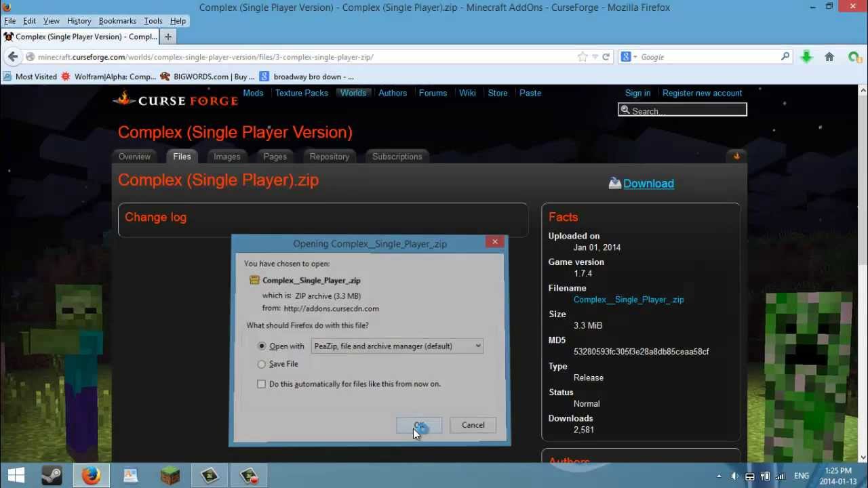The height and width of the screenshot is (488, 868).
Task: Open Steam from the taskbar
Action: click(52, 476)
